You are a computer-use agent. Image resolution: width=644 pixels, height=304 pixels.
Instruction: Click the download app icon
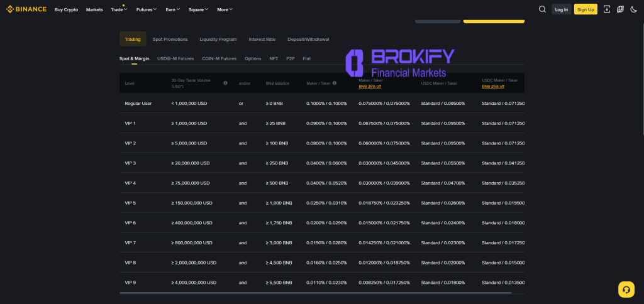click(x=606, y=9)
